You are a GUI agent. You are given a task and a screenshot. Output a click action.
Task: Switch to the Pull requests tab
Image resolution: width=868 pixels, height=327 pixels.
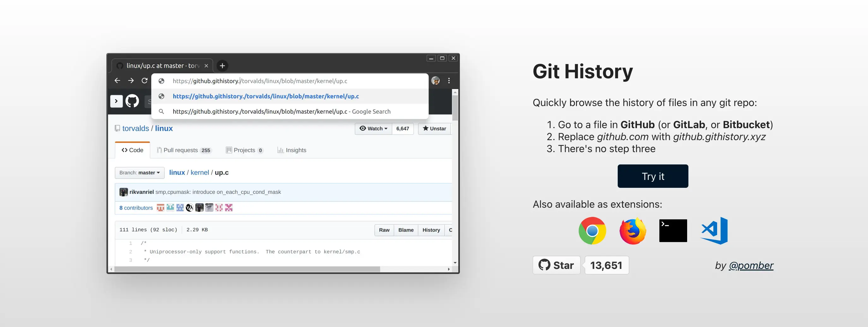pyautogui.click(x=184, y=150)
